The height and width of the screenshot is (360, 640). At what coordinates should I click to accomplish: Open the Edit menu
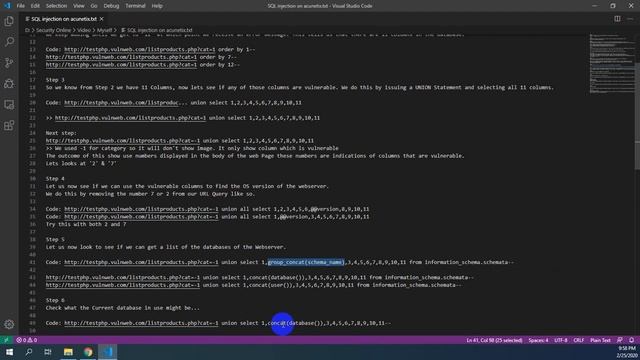point(35,6)
